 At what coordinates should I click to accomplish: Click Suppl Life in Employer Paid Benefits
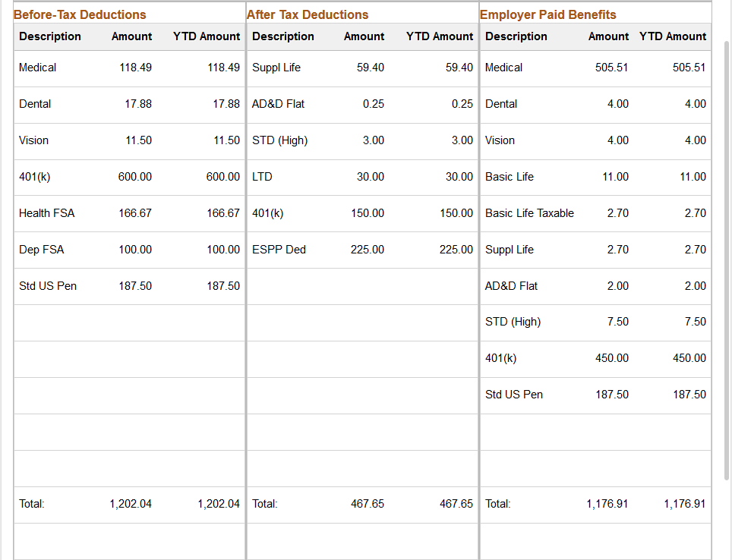[x=510, y=250]
